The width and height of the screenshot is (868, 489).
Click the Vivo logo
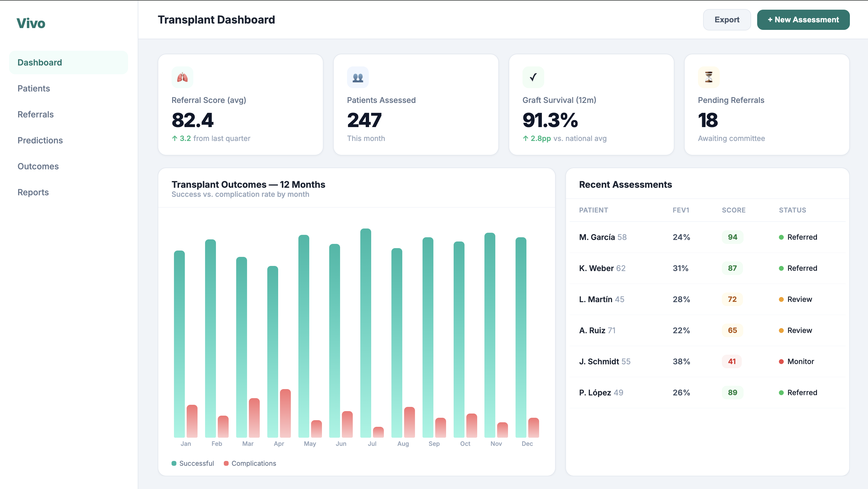pyautogui.click(x=31, y=23)
